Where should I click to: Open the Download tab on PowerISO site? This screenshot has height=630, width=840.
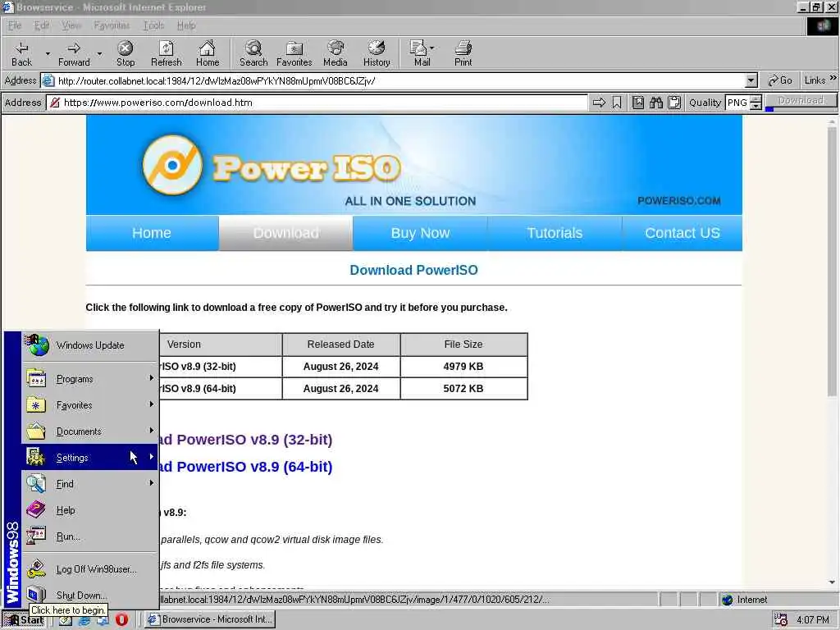[x=285, y=233]
